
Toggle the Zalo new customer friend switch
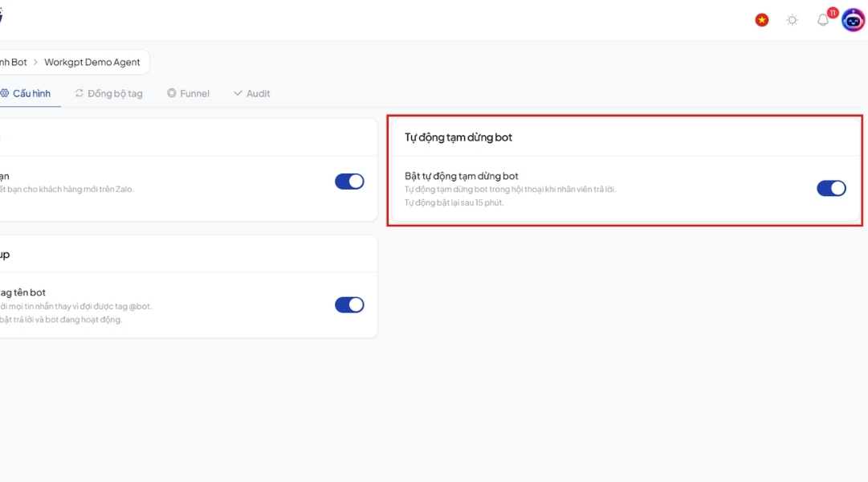[x=349, y=182]
